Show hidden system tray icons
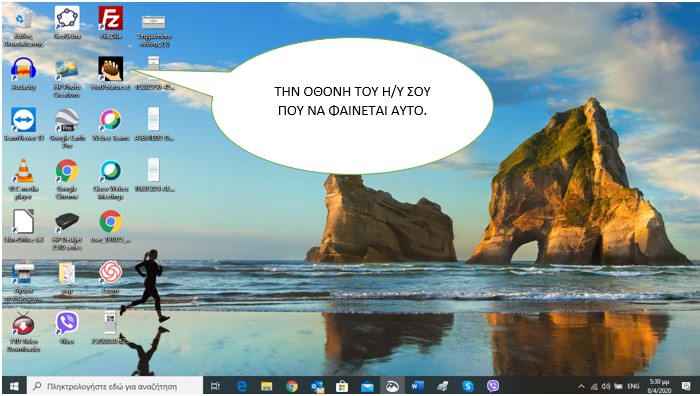Screen dimensions: 700x396 581,386
